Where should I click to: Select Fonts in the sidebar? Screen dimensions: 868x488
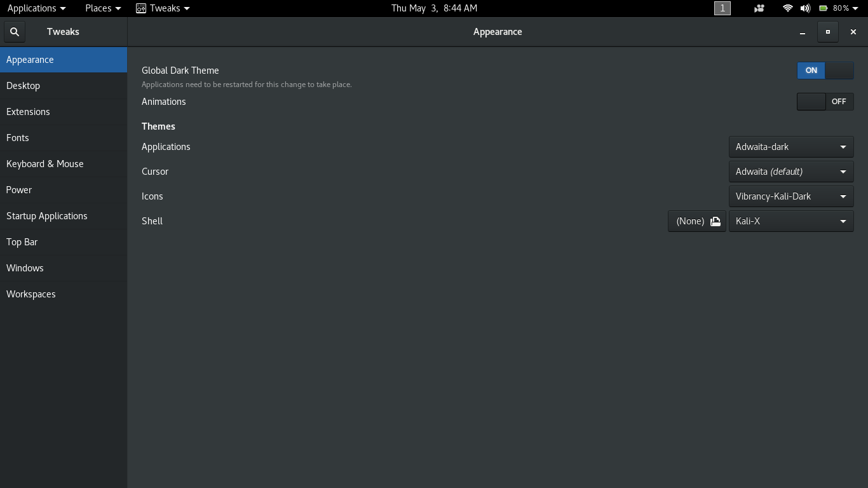pos(18,138)
